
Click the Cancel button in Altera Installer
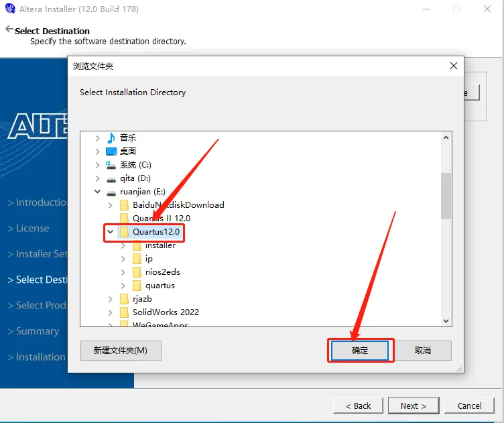[469, 406]
